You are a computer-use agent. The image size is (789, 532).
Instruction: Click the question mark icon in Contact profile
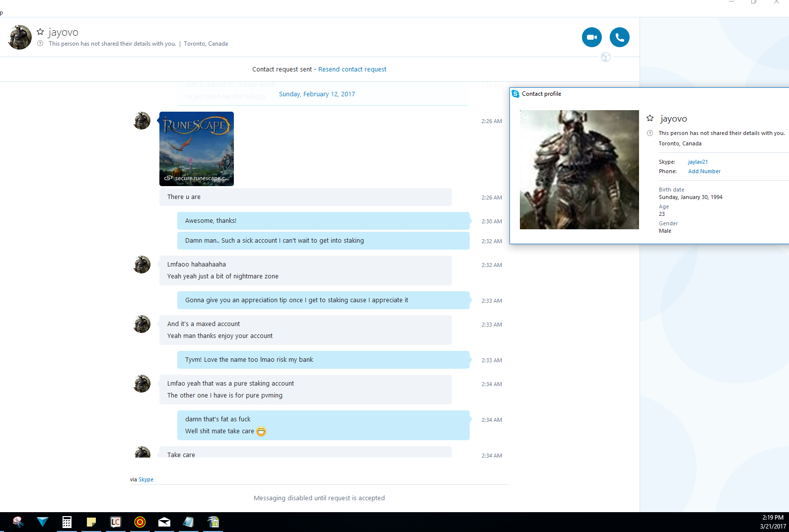click(x=650, y=133)
